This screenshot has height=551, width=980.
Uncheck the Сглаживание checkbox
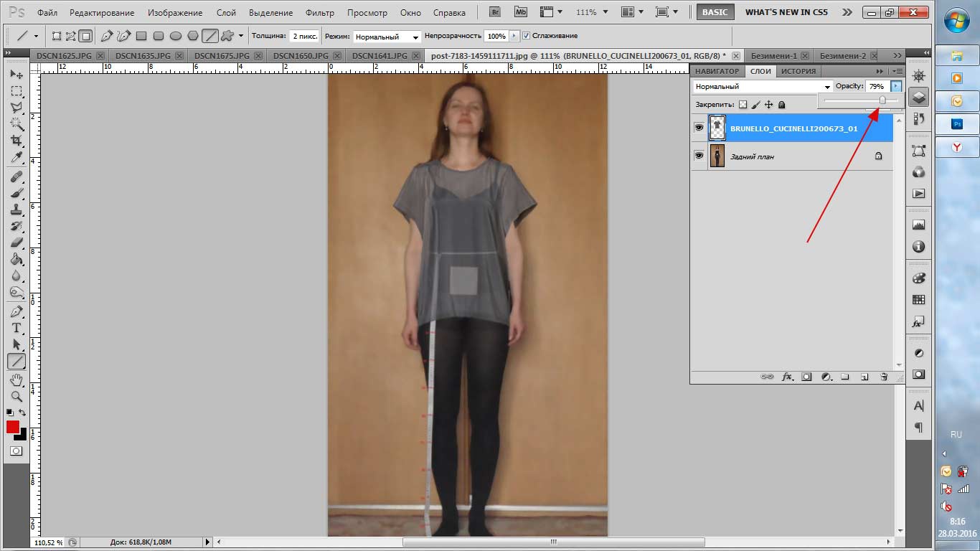pos(527,36)
